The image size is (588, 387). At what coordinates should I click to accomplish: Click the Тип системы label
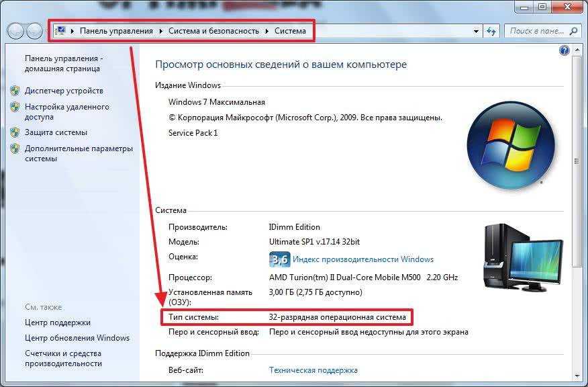[x=193, y=317]
